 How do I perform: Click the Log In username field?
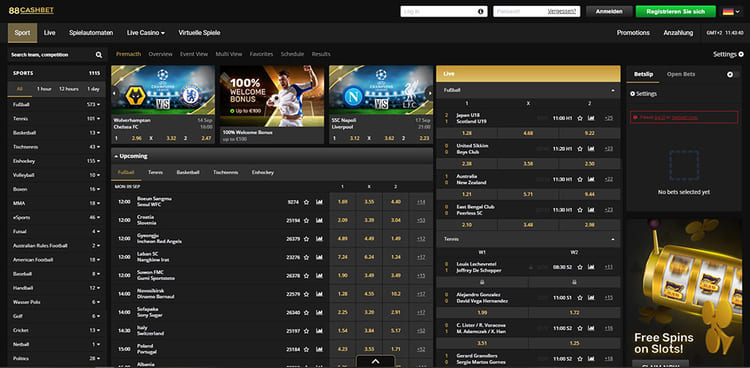coord(444,11)
